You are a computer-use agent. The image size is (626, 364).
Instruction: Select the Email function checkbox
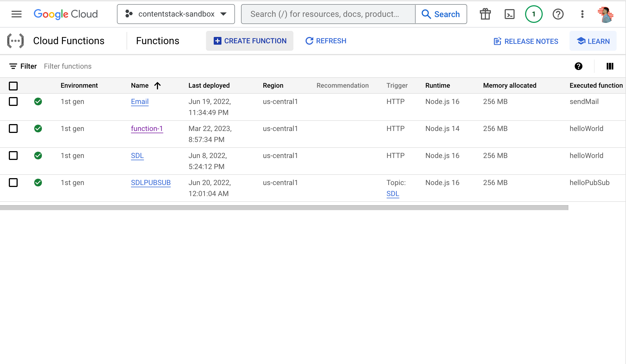[x=13, y=101]
